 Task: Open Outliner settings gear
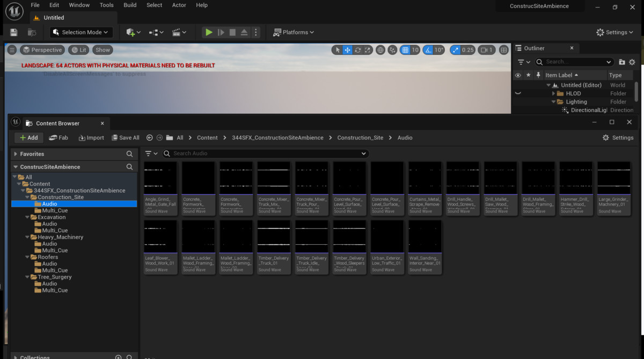tap(632, 62)
